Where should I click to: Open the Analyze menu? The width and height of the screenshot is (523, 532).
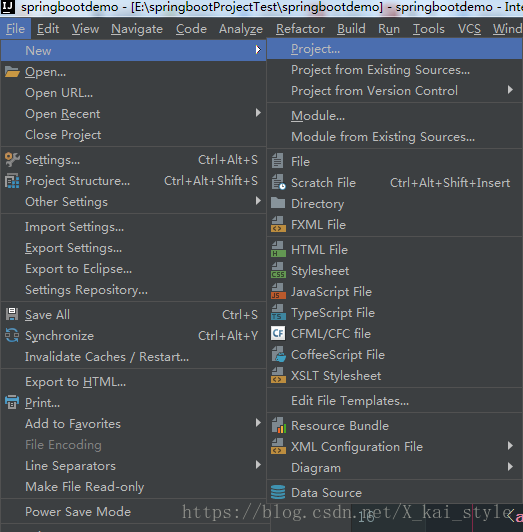pyautogui.click(x=241, y=29)
